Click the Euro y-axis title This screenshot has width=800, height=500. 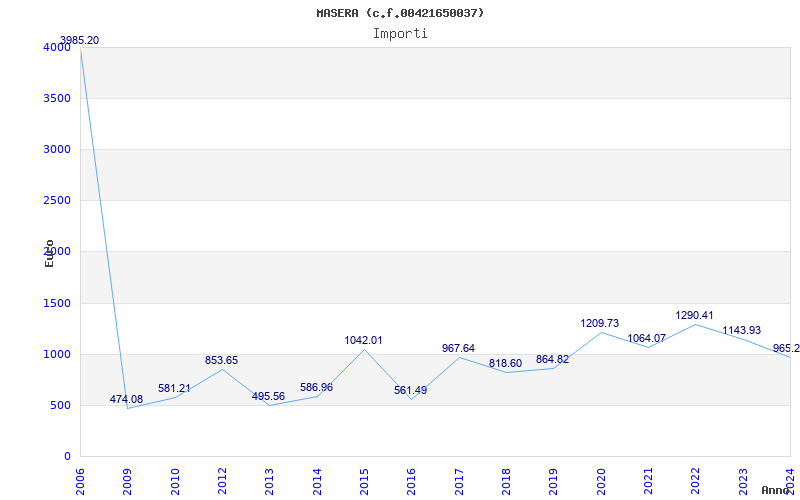coord(49,254)
